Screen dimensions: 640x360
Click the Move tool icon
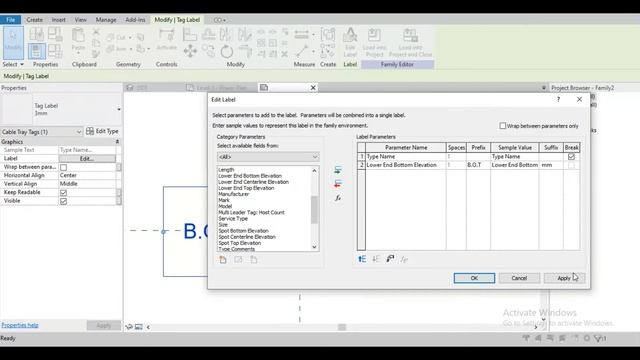tap(190, 51)
